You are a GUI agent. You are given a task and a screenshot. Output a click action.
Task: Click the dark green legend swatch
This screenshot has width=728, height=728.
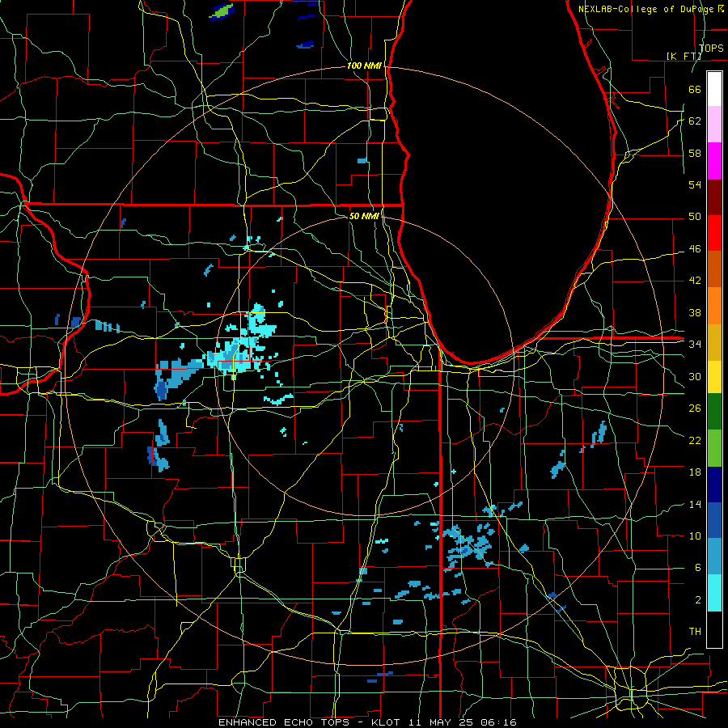click(714, 412)
